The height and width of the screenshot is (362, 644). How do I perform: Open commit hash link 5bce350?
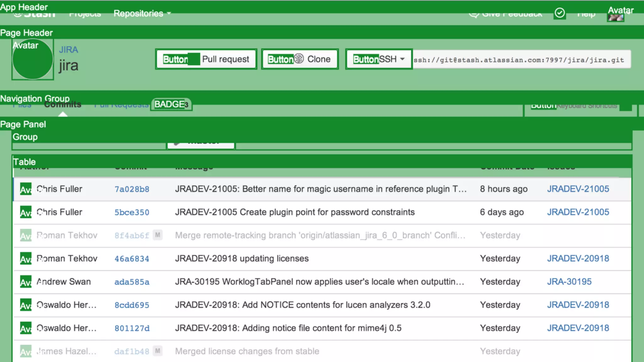tap(132, 212)
